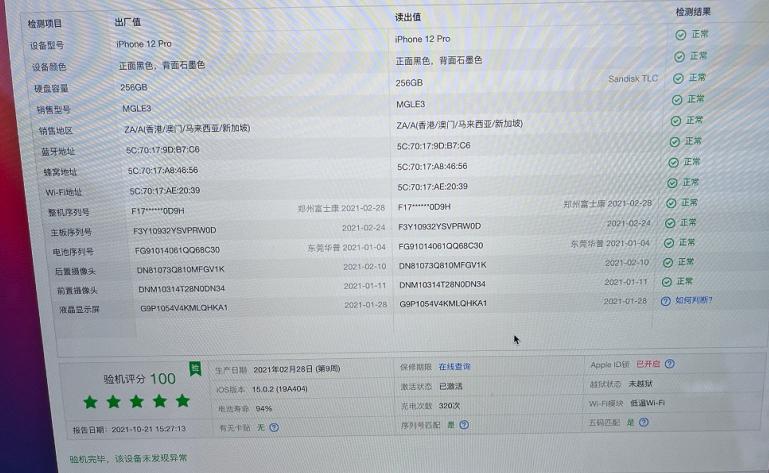Open the help icon beside 五码匹配 是

[x=644, y=422]
